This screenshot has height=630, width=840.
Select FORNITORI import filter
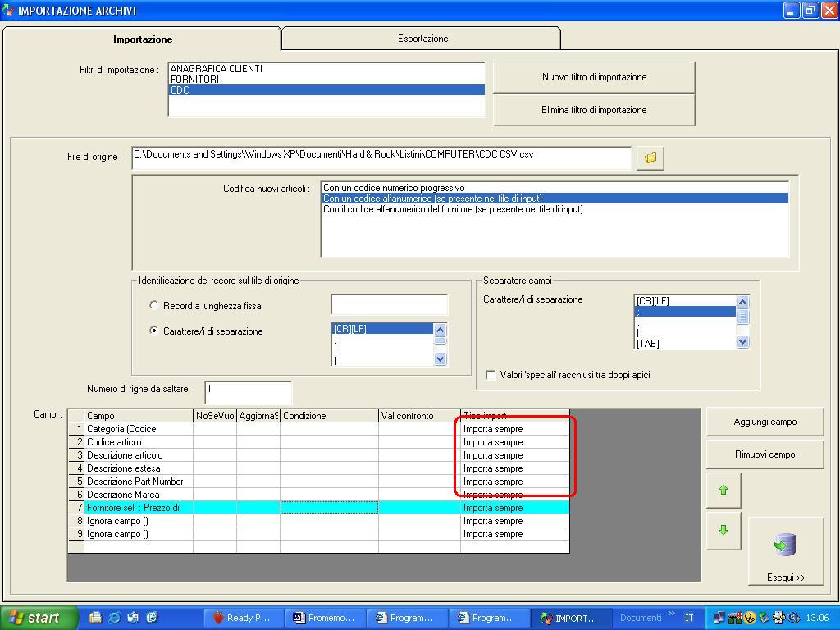[x=326, y=80]
